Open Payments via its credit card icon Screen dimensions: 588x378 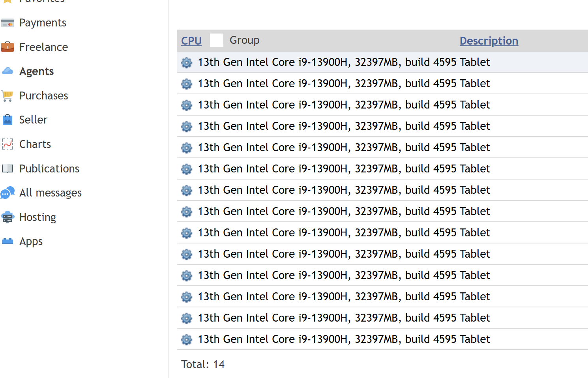(x=7, y=23)
